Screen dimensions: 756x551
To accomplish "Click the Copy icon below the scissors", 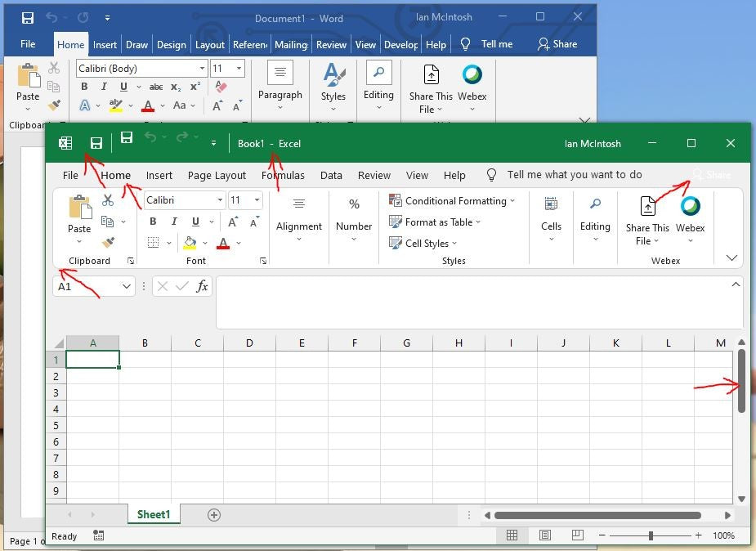I will [x=107, y=221].
